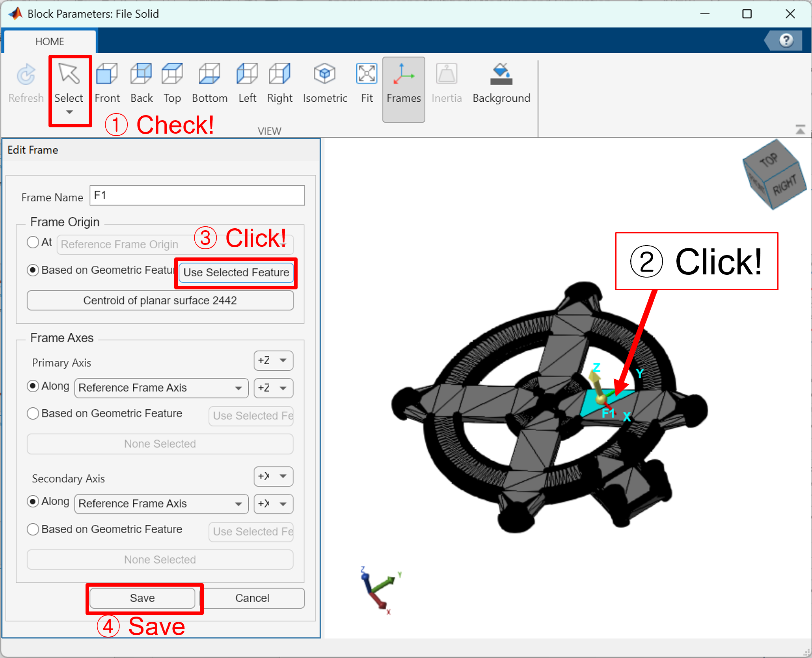Choose Primary Axis Based on Geometric Feature
This screenshot has width=812, height=658.
click(x=33, y=413)
